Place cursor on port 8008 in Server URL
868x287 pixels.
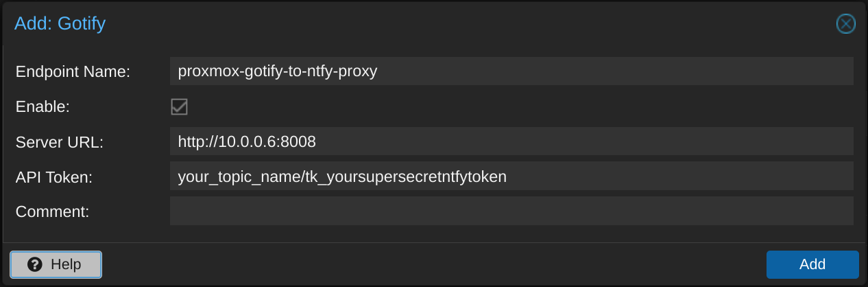[300, 141]
